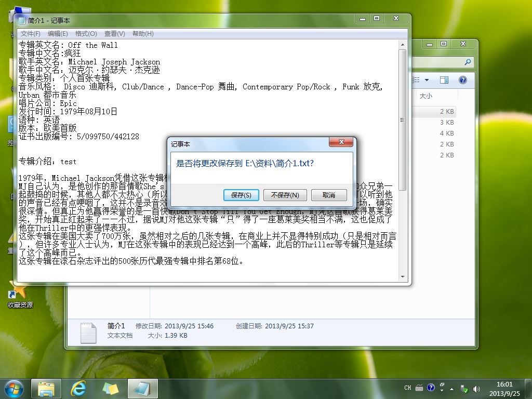
Task: Click the Explorer change view icon
Action: point(416,79)
